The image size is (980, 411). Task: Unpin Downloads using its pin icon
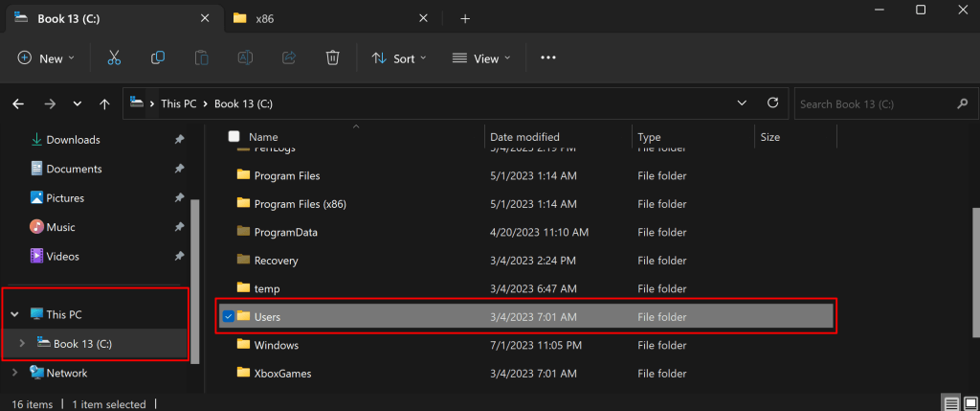pyautogui.click(x=179, y=140)
